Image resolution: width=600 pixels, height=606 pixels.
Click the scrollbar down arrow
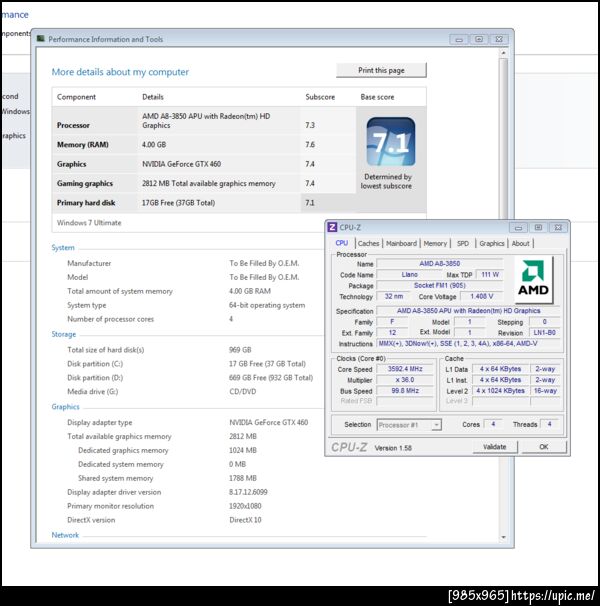tap(503, 537)
